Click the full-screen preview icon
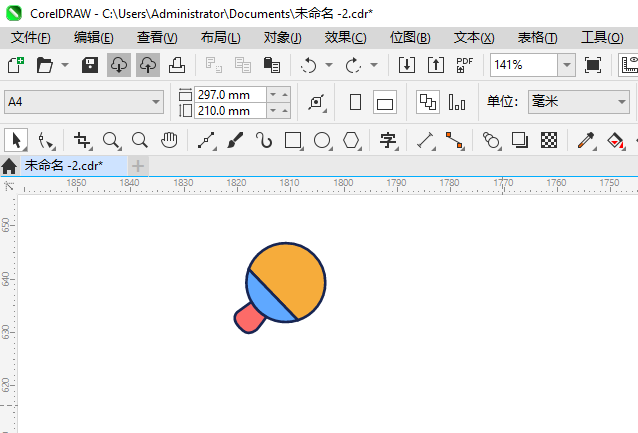638x433 pixels. [593, 65]
